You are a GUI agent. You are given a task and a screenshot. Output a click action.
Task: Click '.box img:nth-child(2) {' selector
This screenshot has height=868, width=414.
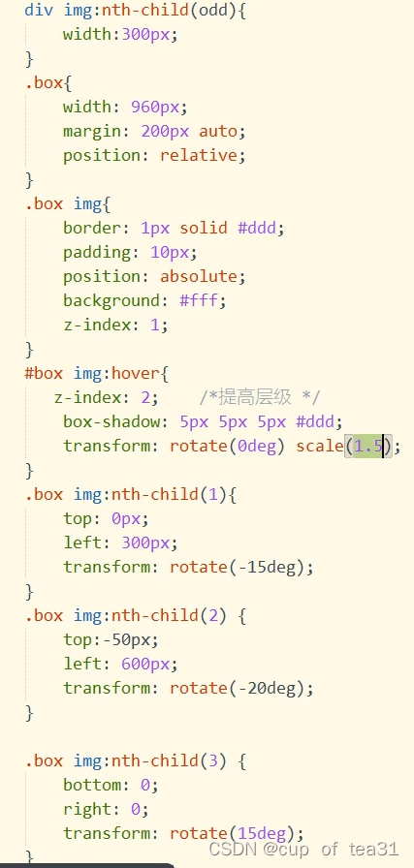[135, 615]
